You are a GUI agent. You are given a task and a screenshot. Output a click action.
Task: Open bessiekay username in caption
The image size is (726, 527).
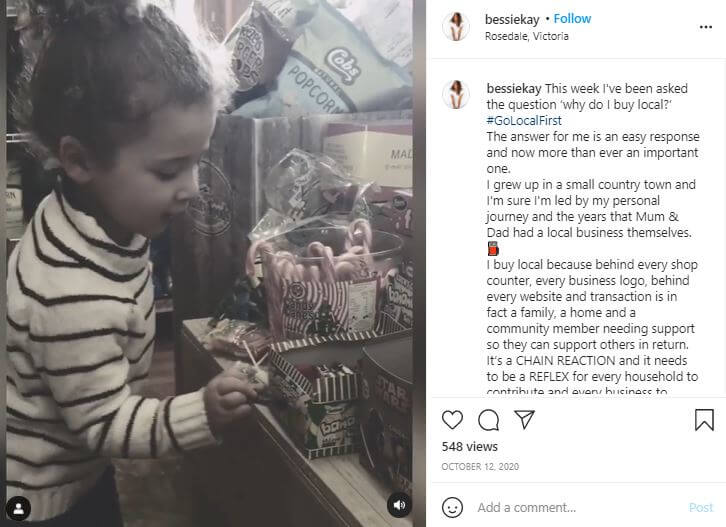[x=514, y=88]
